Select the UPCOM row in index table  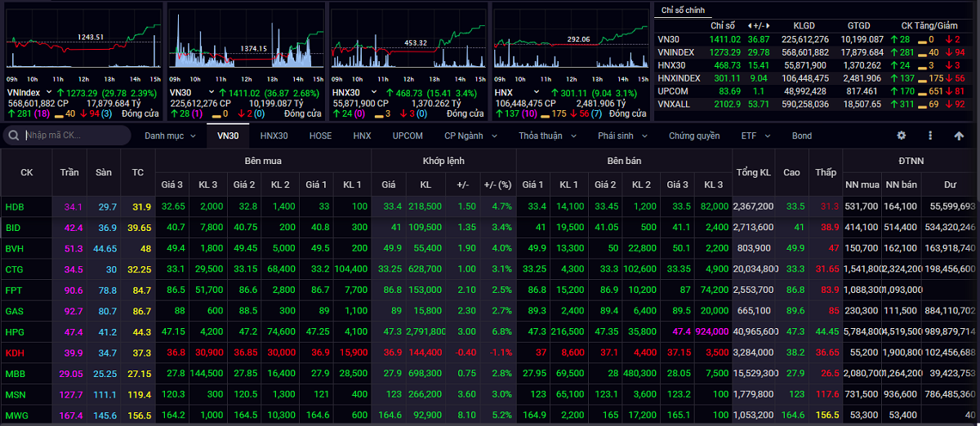(x=815, y=91)
